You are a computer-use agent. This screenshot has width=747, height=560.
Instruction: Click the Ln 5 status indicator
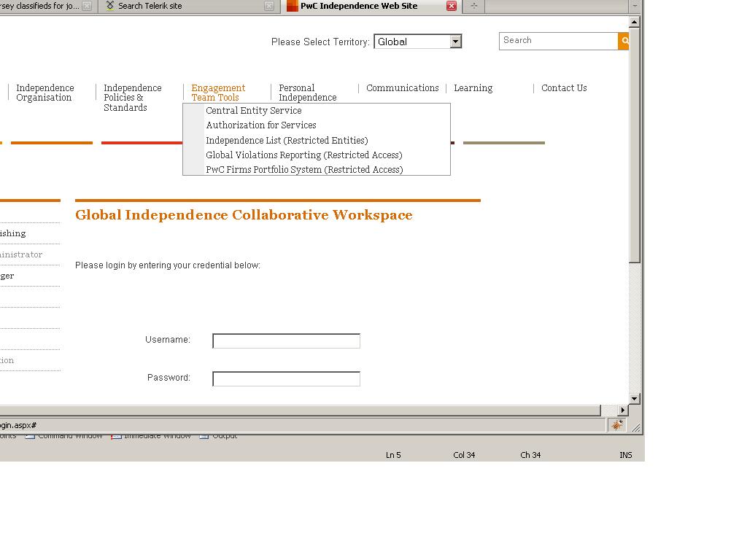[393, 455]
